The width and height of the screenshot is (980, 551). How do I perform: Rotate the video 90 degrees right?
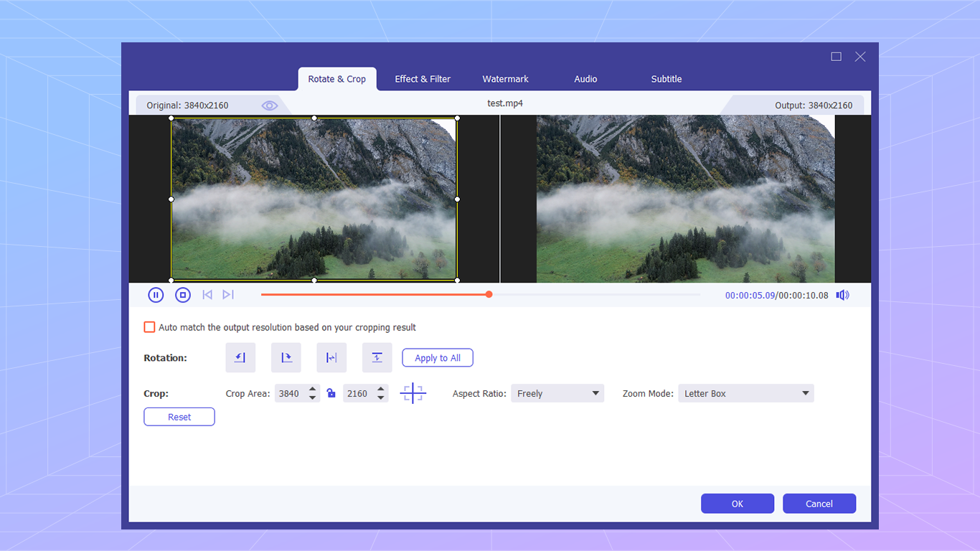pyautogui.click(x=286, y=357)
